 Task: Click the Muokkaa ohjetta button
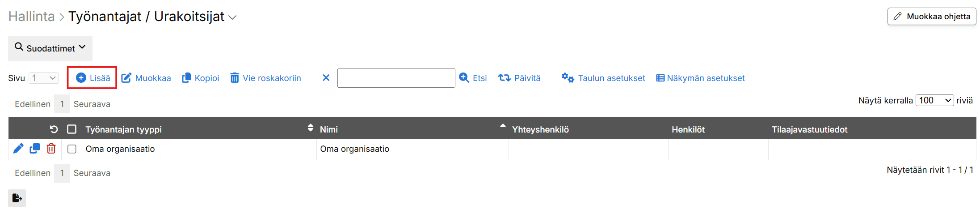(932, 17)
